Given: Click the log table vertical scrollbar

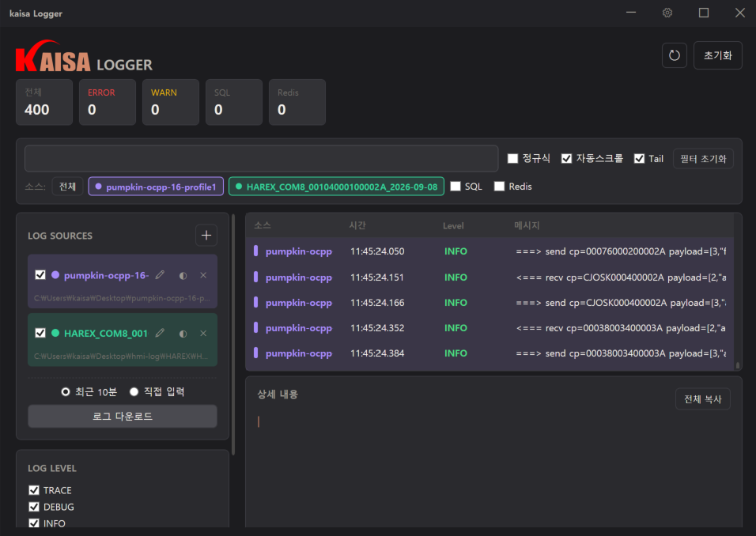Looking at the screenshot, I should click(x=737, y=365).
